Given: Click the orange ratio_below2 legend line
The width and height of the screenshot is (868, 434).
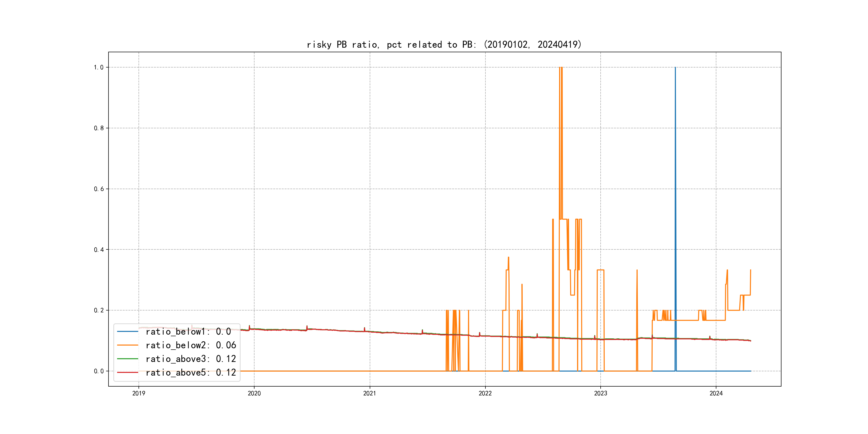Looking at the screenshot, I should point(127,345).
